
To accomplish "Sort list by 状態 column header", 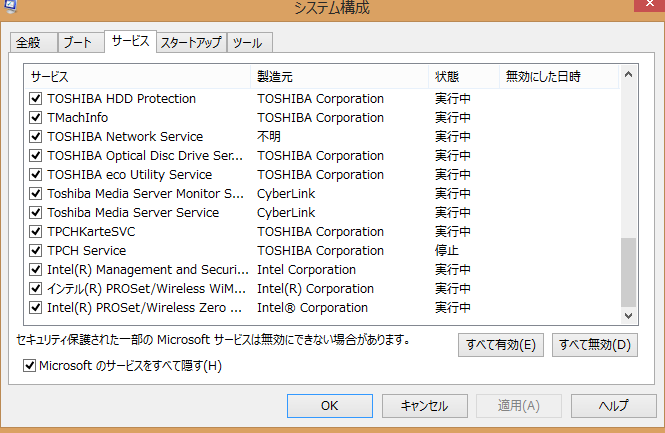I will (x=463, y=76).
